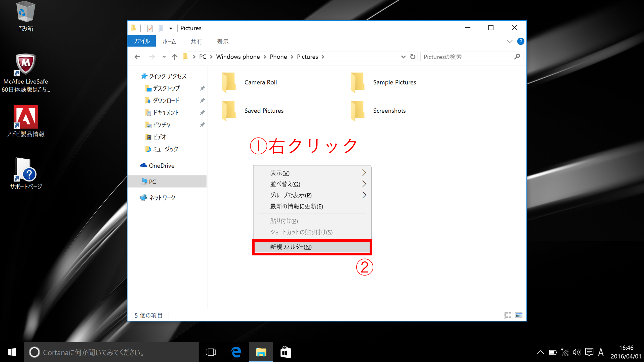Open the Store from the taskbar
The height and width of the screenshot is (362, 644).
[x=286, y=352]
